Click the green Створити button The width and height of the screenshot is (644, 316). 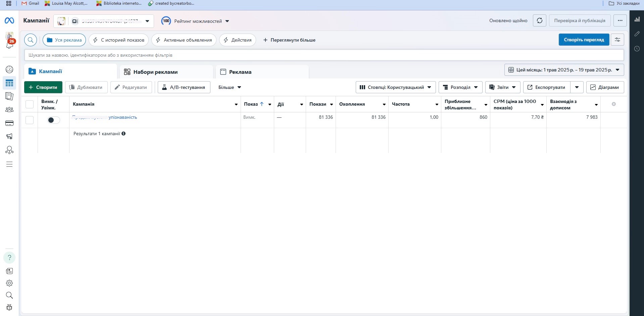43,87
